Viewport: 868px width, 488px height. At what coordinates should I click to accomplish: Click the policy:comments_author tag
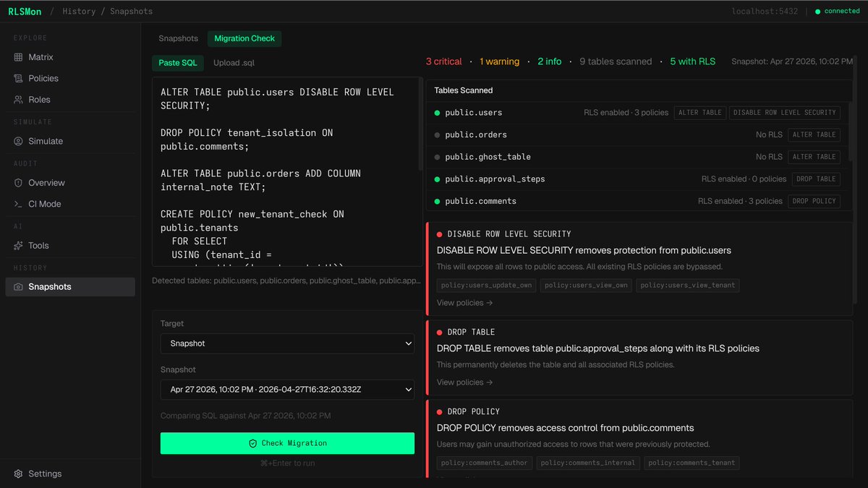click(x=485, y=463)
